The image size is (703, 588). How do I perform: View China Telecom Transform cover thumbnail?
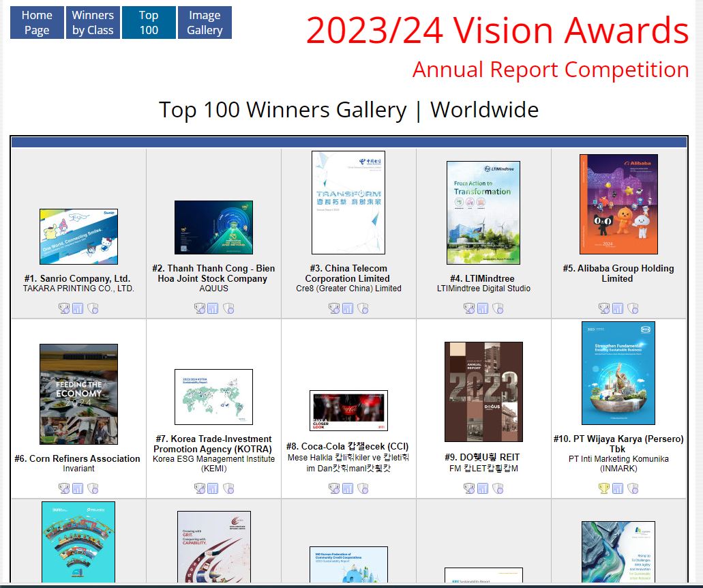pyautogui.click(x=348, y=203)
